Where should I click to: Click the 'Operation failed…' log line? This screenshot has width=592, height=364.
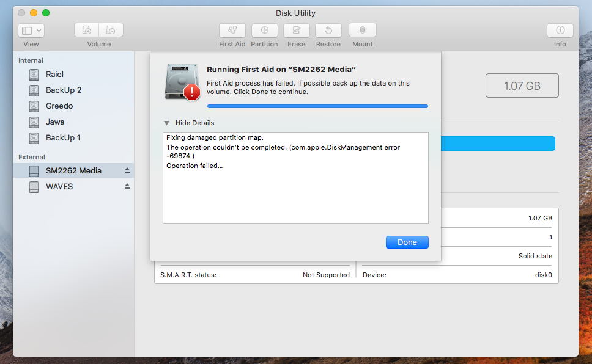(x=194, y=166)
